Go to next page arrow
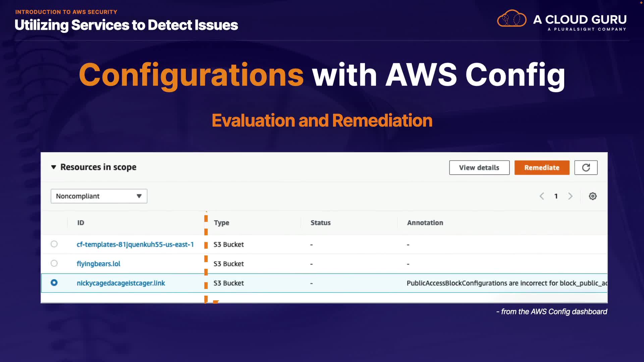The height and width of the screenshot is (362, 644). click(x=570, y=196)
